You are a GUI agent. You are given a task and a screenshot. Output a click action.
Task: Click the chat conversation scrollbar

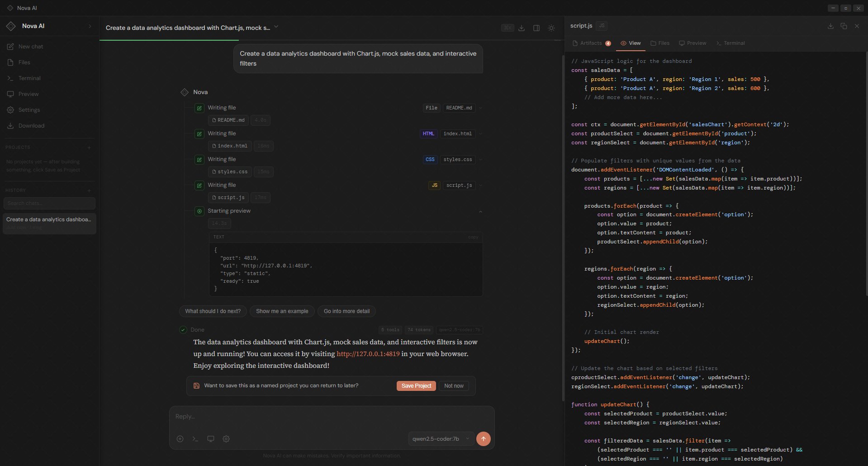coord(563,228)
